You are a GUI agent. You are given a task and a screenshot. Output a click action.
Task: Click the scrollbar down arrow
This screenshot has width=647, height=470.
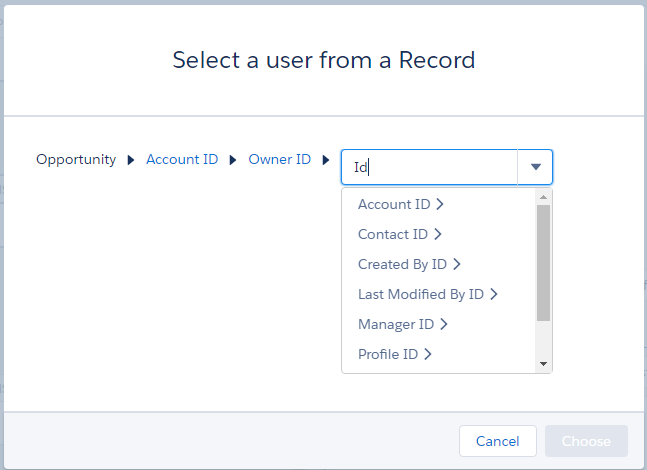pyautogui.click(x=543, y=364)
